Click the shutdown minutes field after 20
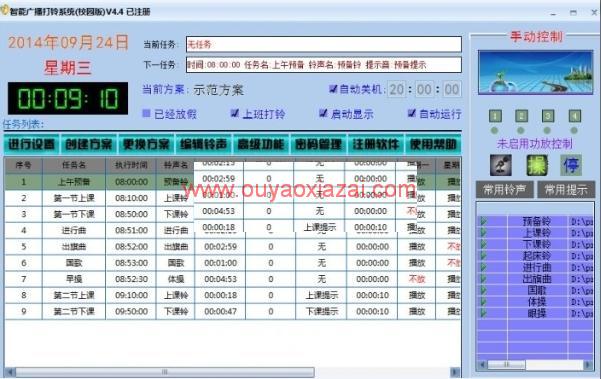Viewport: 601px width, 379px height. (424, 90)
